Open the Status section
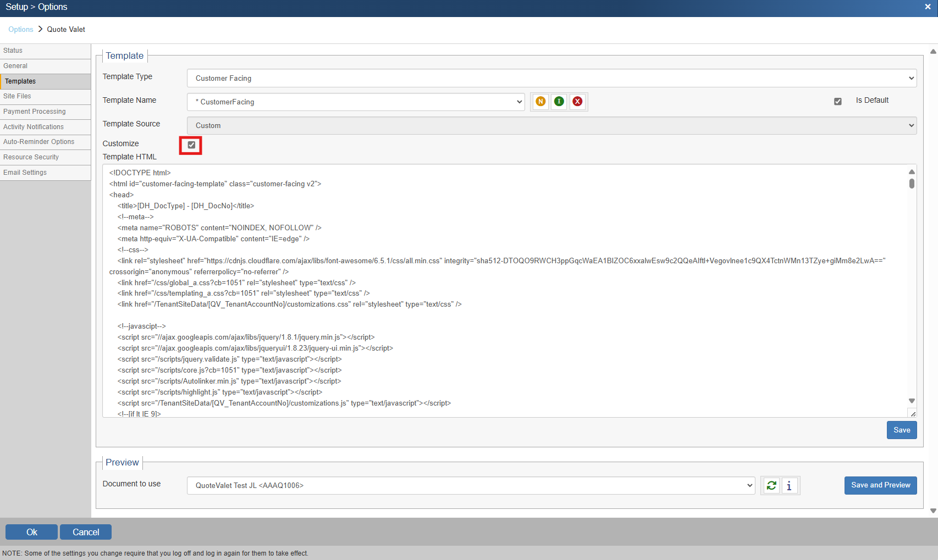 [45, 51]
